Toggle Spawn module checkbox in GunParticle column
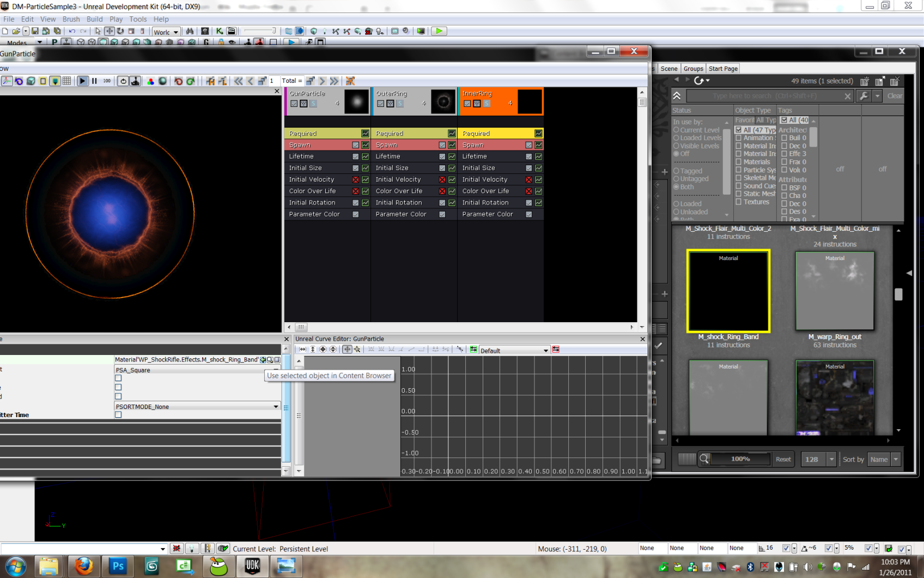The height and width of the screenshot is (578, 924). 356,145
